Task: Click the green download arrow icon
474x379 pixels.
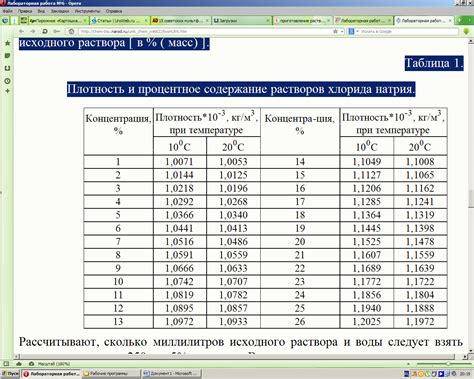Action: (466, 32)
